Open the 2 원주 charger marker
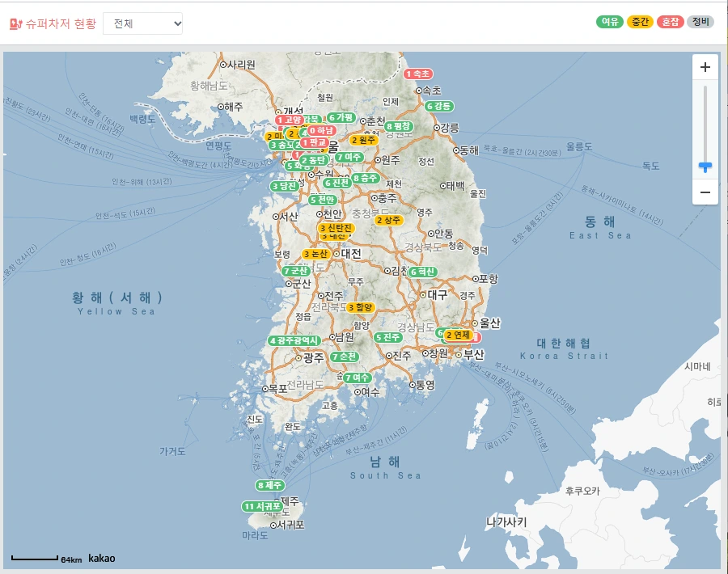Viewport: 728px width, 574px height. point(363,140)
